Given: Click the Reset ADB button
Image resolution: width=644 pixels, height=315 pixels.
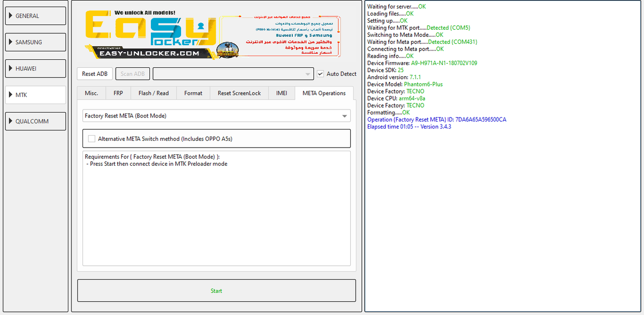Looking at the screenshot, I should tap(95, 74).
